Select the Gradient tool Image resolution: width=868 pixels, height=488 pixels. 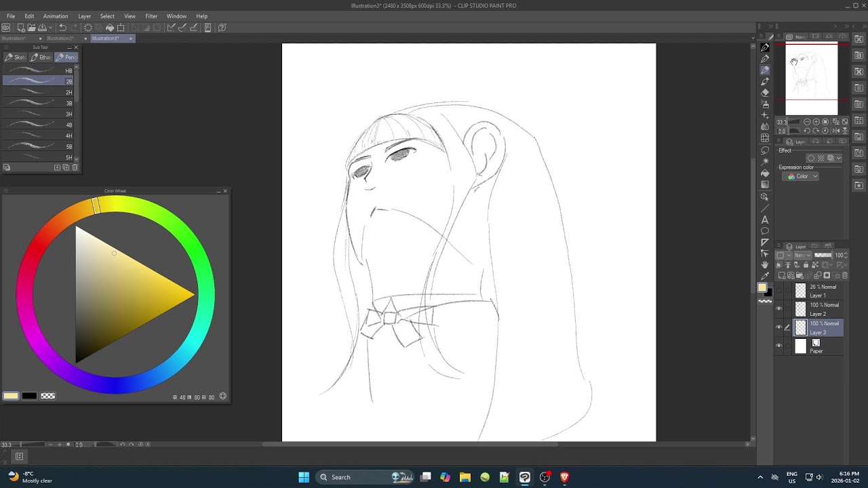[765, 184]
